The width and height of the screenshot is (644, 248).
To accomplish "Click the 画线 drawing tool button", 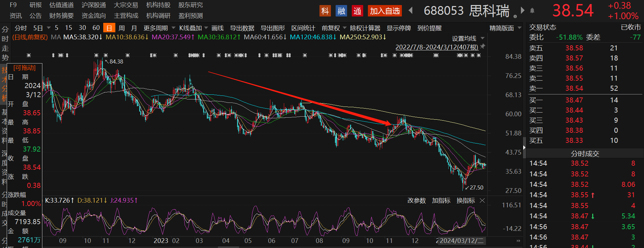I will pyautogui.click(x=218, y=28).
